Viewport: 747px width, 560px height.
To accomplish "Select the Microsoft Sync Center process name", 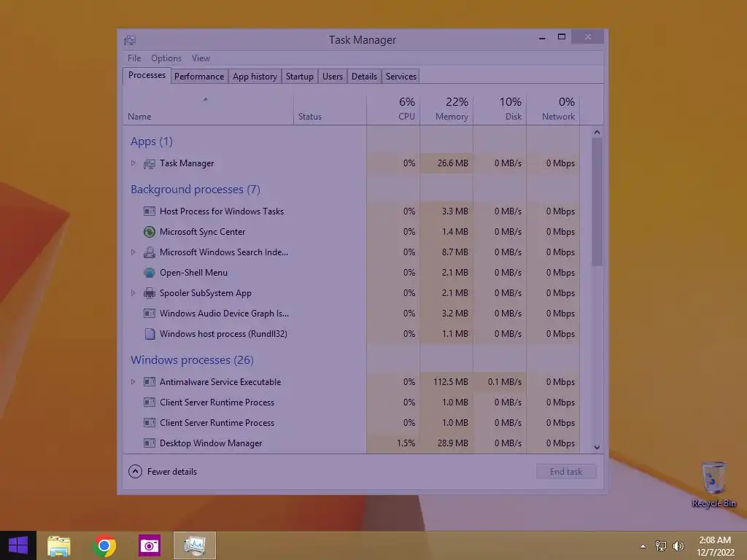I will (203, 232).
